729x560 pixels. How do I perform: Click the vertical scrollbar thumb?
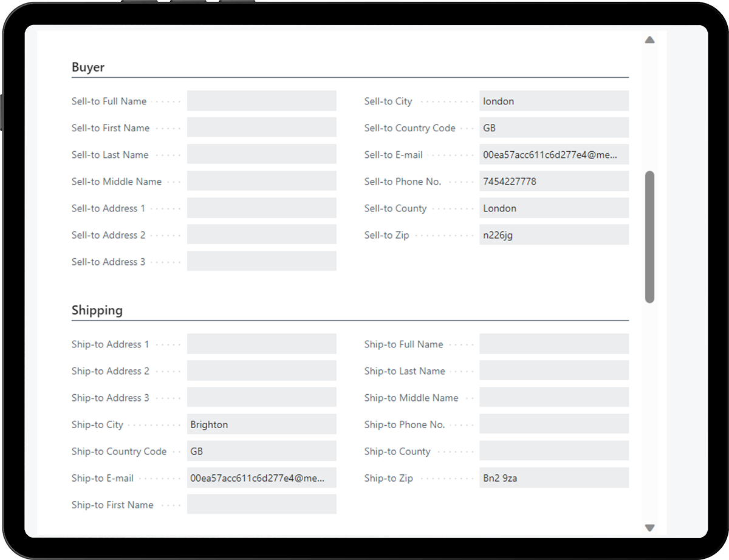pyautogui.click(x=649, y=237)
